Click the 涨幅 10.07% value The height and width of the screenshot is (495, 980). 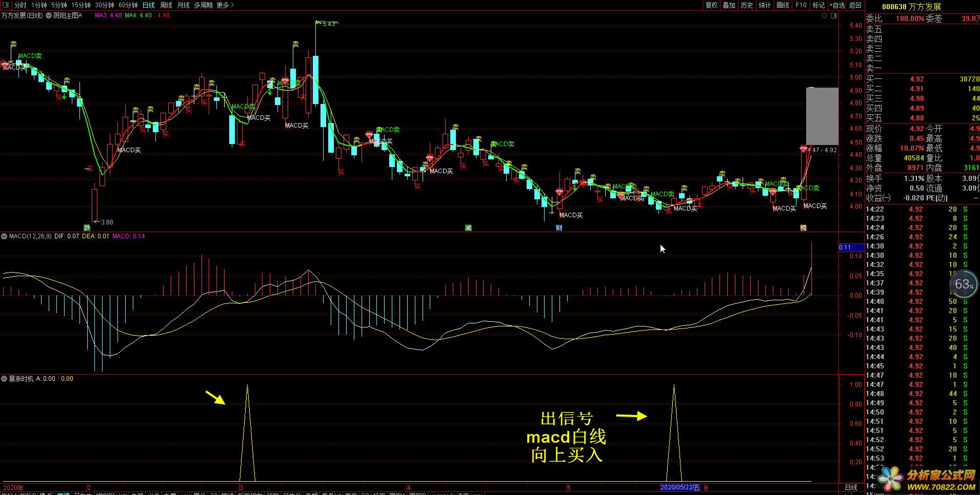point(912,148)
